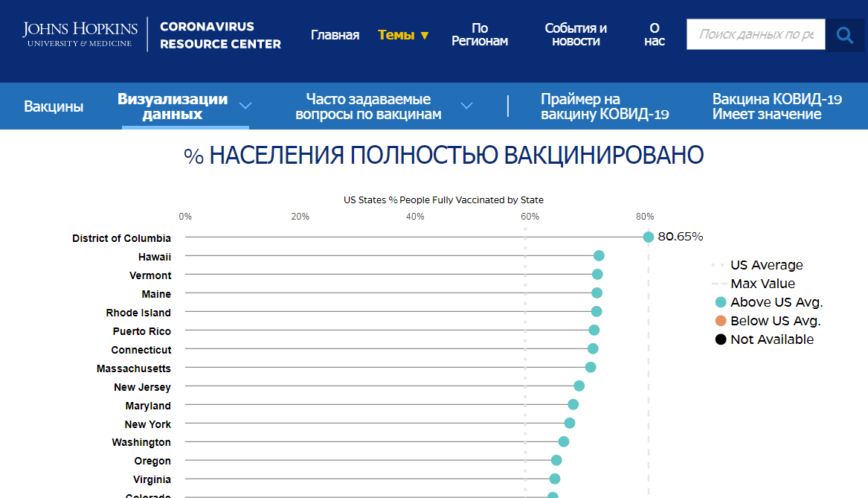Click the data search input field
Viewport: 868px width, 498px height.
click(x=755, y=34)
